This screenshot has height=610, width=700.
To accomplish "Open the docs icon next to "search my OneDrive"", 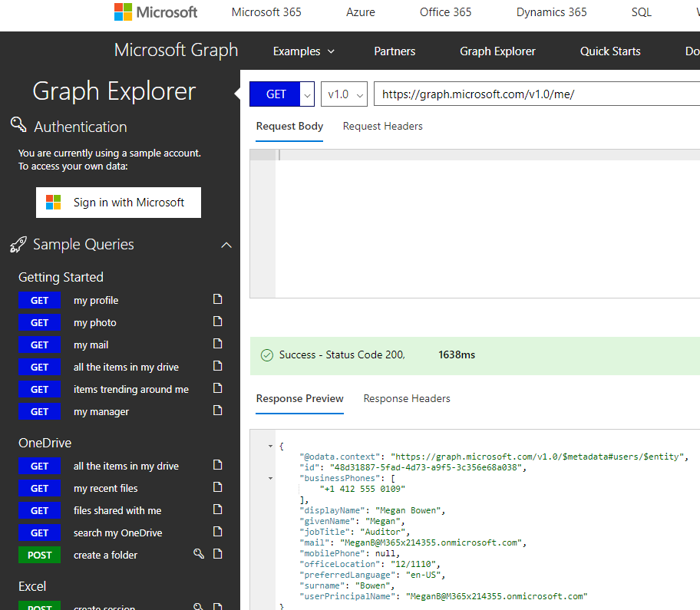I will (x=216, y=533).
